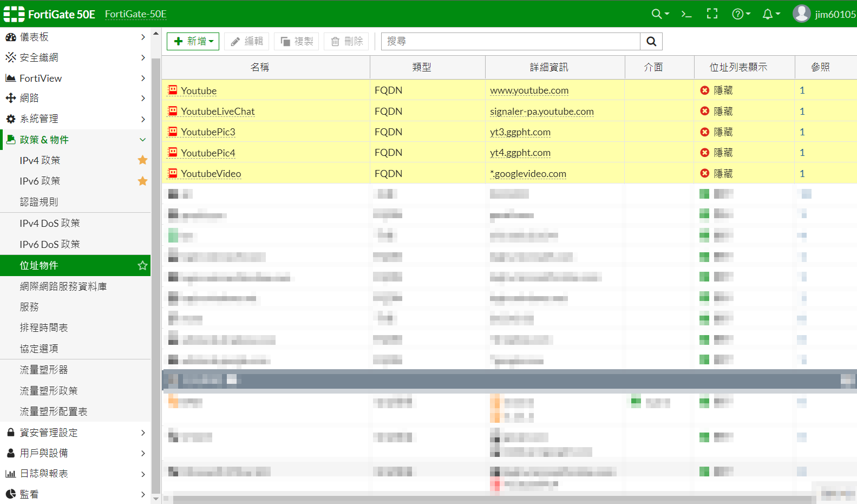Click the www.youtube.com detail link
The width and height of the screenshot is (857, 504).
click(529, 90)
